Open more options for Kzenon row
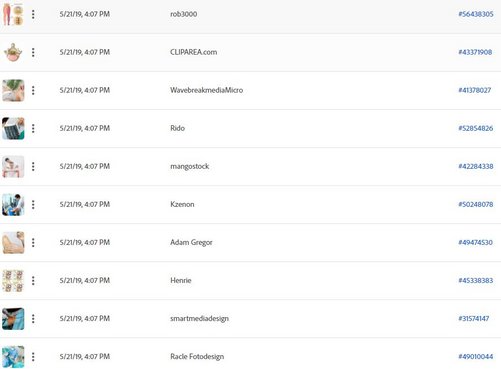Viewport: 501px width, 369px height. pyautogui.click(x=33, y=204)
